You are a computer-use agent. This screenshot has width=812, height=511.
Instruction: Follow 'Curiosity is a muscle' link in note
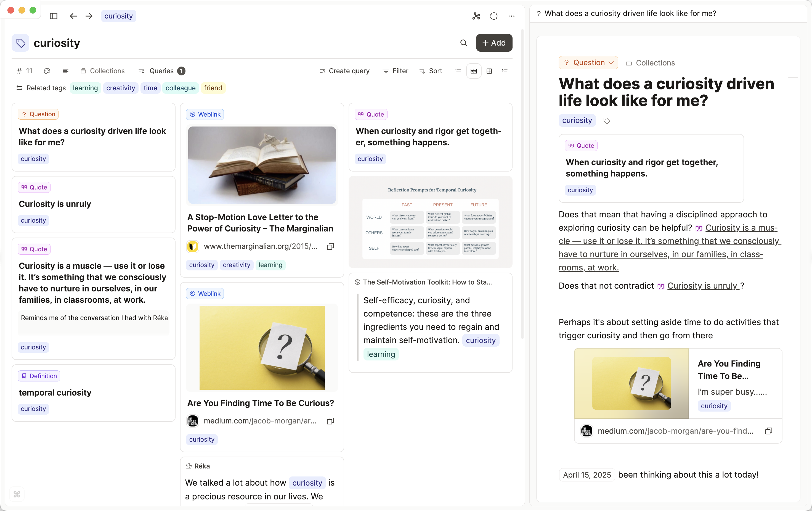coord(669,248)
